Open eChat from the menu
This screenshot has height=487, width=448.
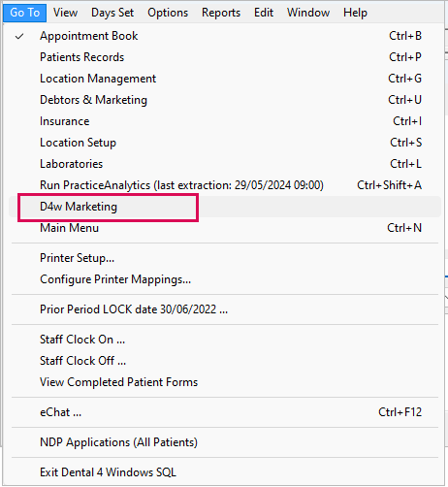pyautogui.click(x=225, y=412)
